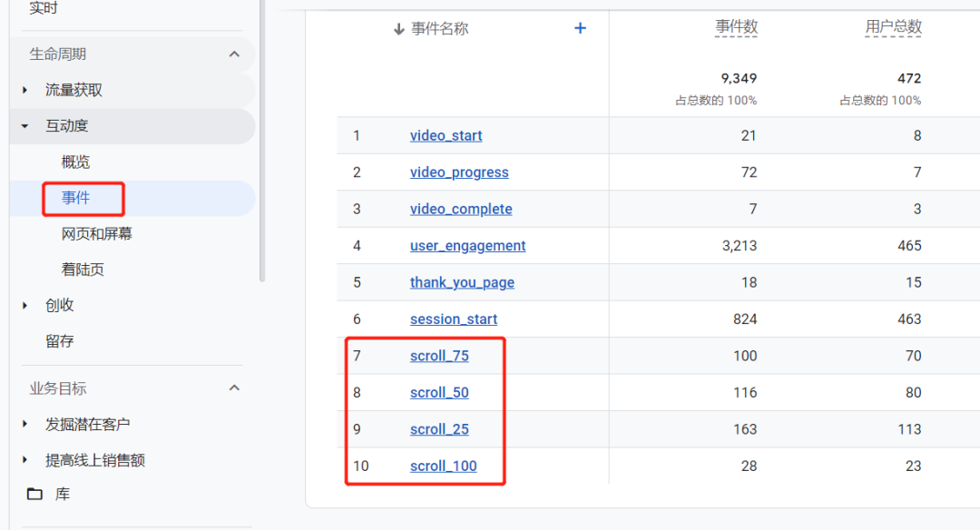The image size is (980, 530).
Task: Click the scroll_100 event link
Action: pos(443,466)
